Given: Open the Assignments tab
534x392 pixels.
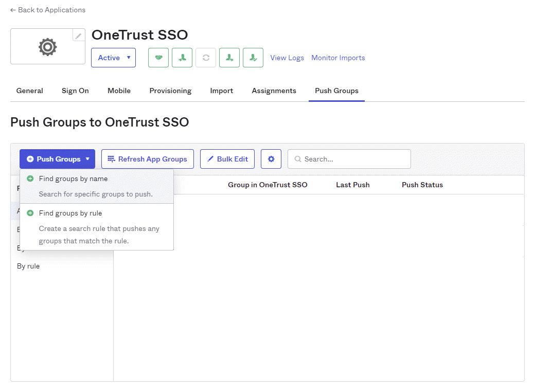Looking at the screenshot, I should (x=274, y=91).
